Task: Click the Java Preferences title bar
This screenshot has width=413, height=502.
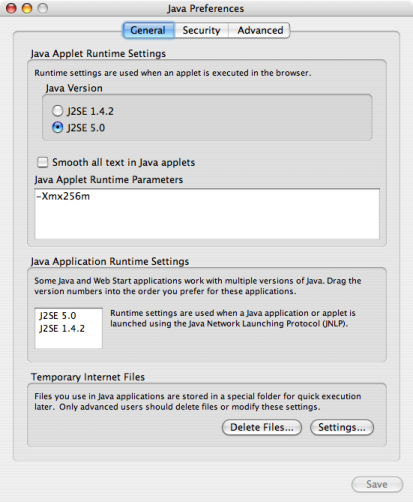Action: pos(206,8)
